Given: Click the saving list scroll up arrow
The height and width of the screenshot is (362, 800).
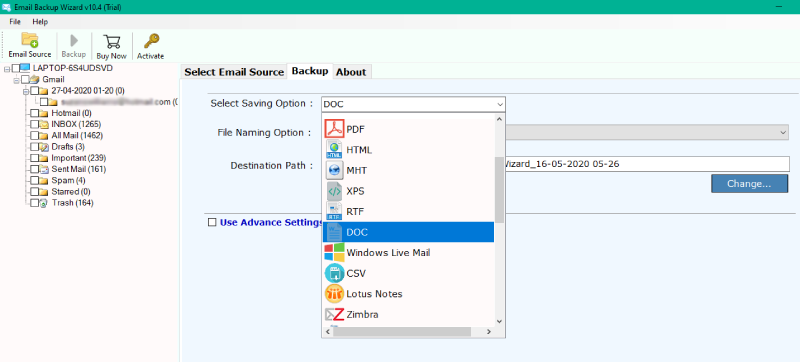Looking at the screenshot, I should [499, 118].
